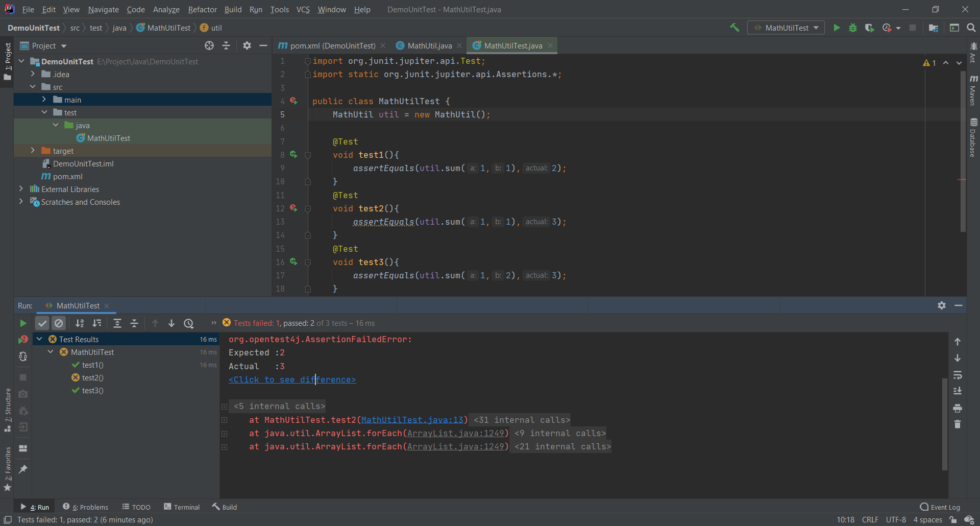Toggle hide passed tests
Viewport: 980px width, 526px height.
pos(42,323)
